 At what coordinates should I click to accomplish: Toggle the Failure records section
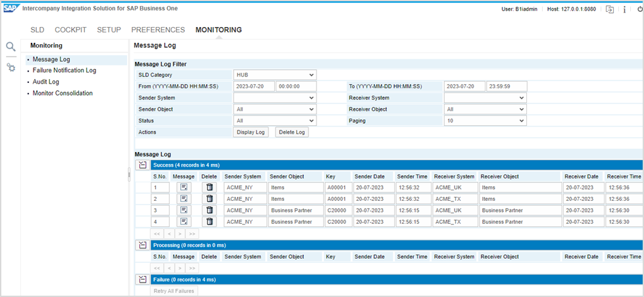point(142,279)
